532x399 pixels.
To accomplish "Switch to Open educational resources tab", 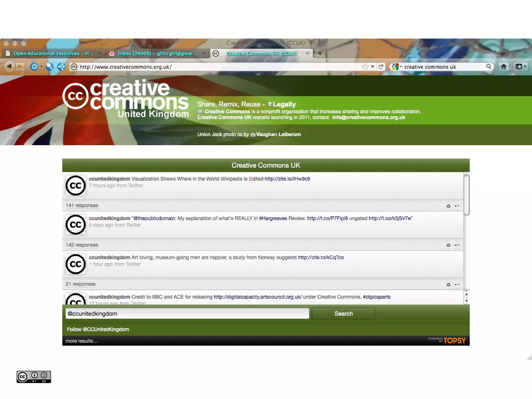I will pyautogui.click(x=53, y=53).
